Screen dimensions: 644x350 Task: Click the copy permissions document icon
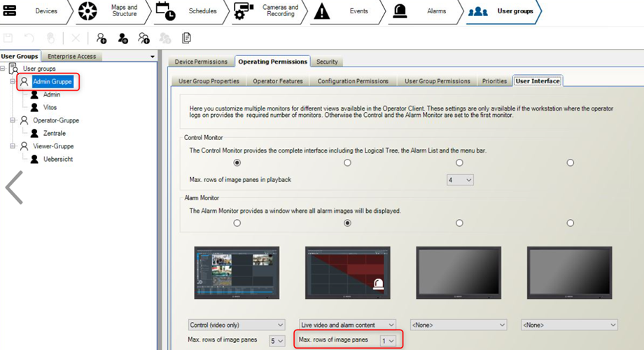point(186,38)
